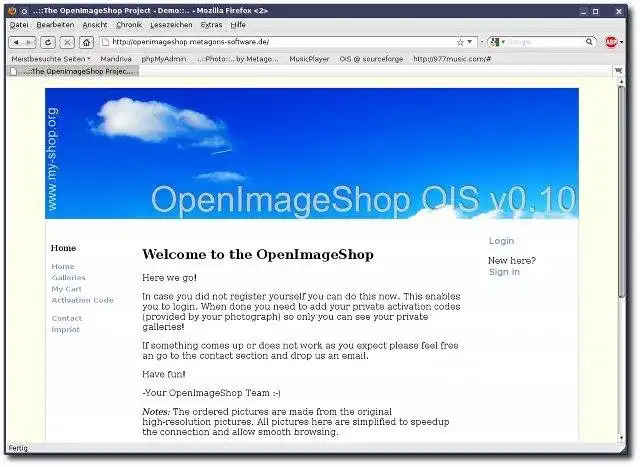This screenshot has width=640, height=467.
Task: Click the OpenImageShop banner image
Action: pyautogui.click(x=312, y=153)
